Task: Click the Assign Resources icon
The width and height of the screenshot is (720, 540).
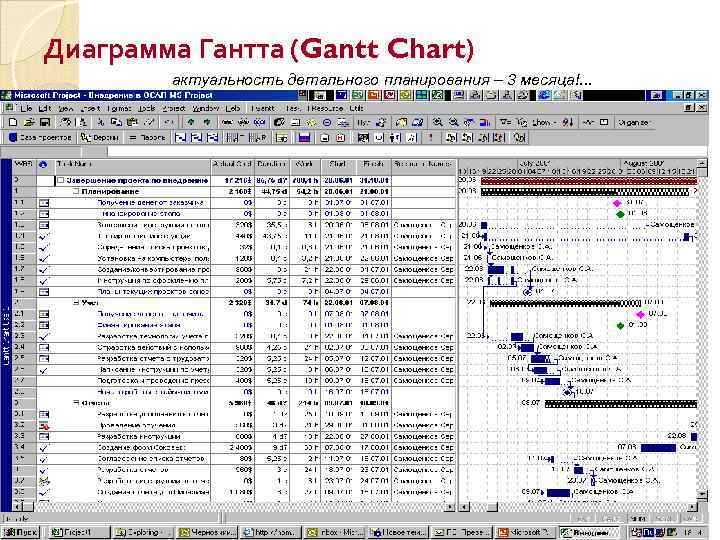Action: coord(381,122)
